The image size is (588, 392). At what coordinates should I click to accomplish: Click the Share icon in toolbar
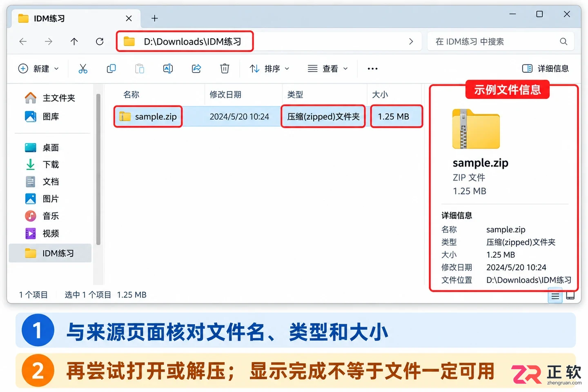point(196,69)
